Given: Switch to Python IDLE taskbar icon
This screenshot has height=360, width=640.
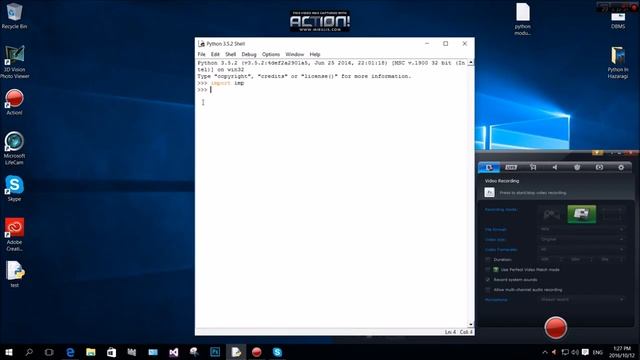Looking at the screenshot, I should (236, 352).
